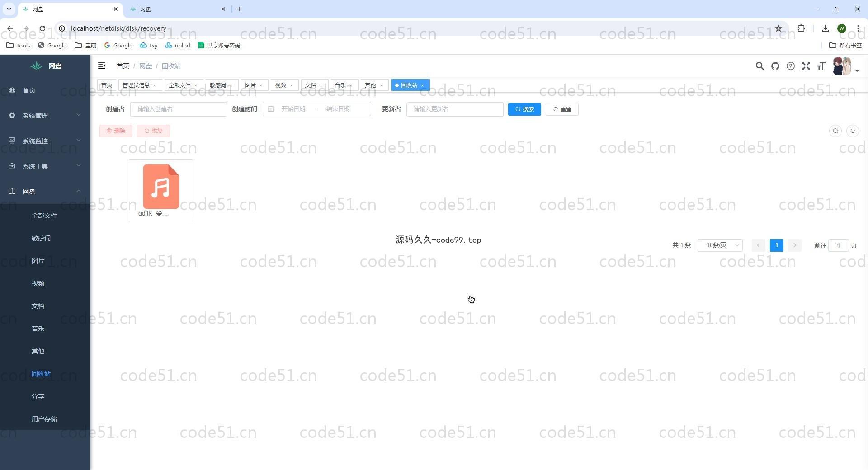This screenshot has width=868, height=470.
Task: Open the 所有书签 folder
Action: 845,46
